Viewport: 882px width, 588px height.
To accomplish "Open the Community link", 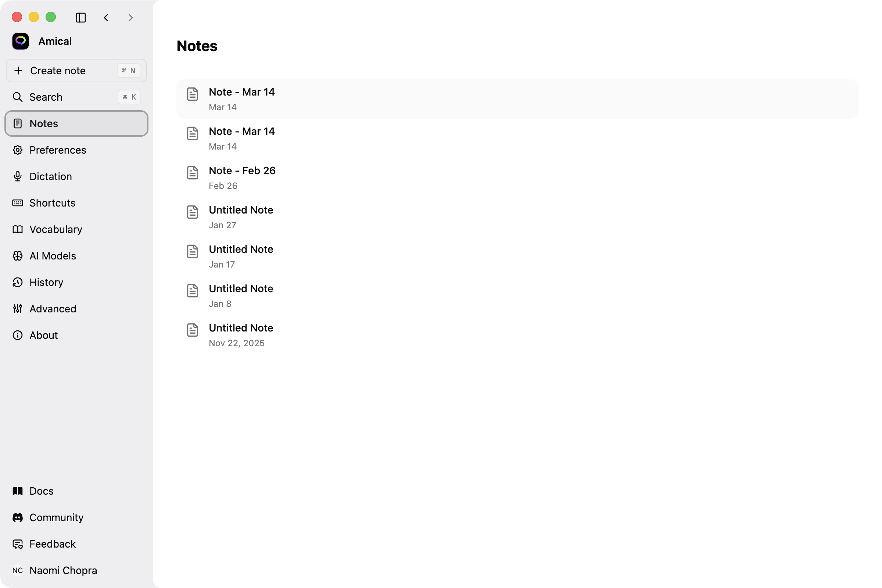I will [56, 517].
